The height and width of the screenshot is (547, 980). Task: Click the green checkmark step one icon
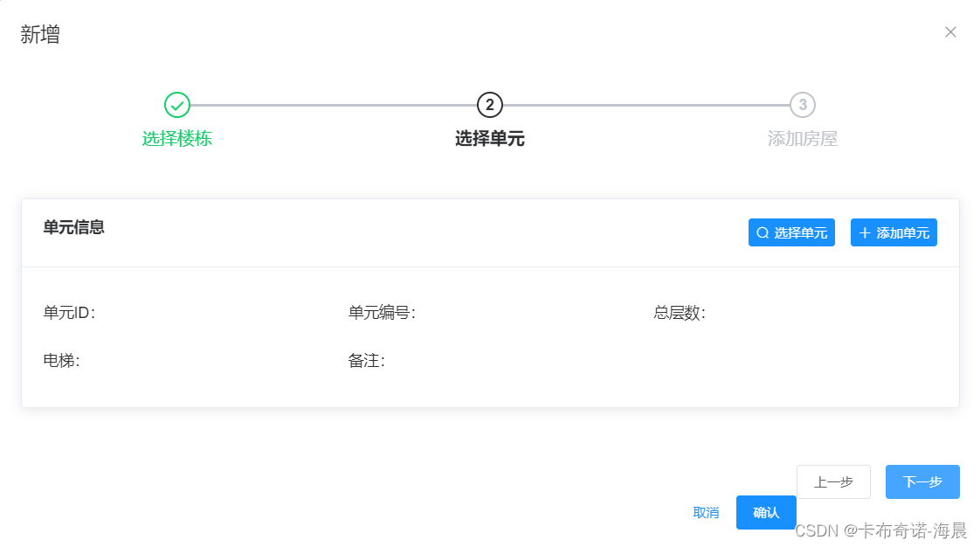(x=177, y=105)
